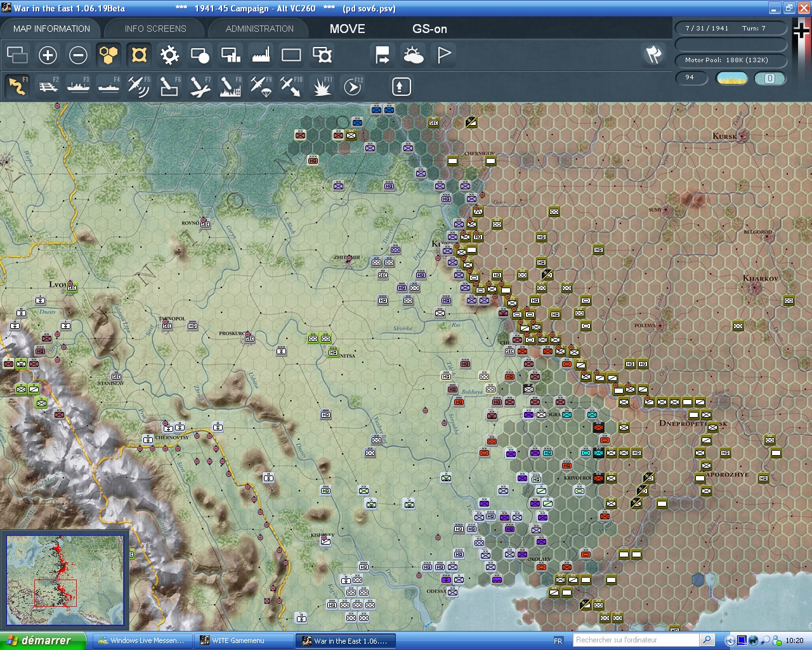
Task: Open the MAP INFORMATION tab
Action: [51, 29]
